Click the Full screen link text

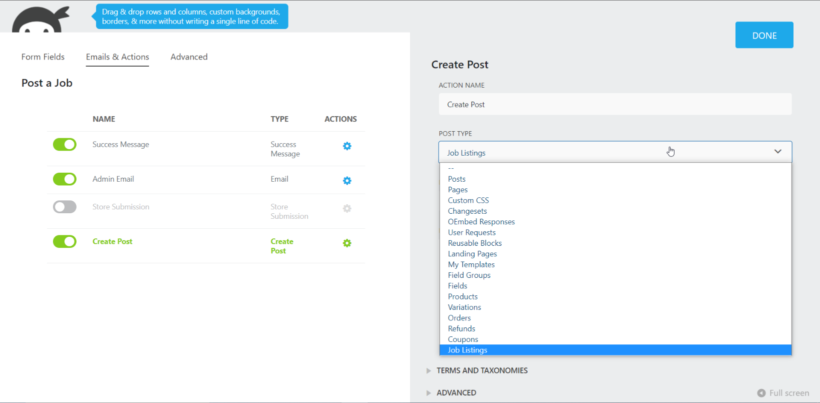789,393
